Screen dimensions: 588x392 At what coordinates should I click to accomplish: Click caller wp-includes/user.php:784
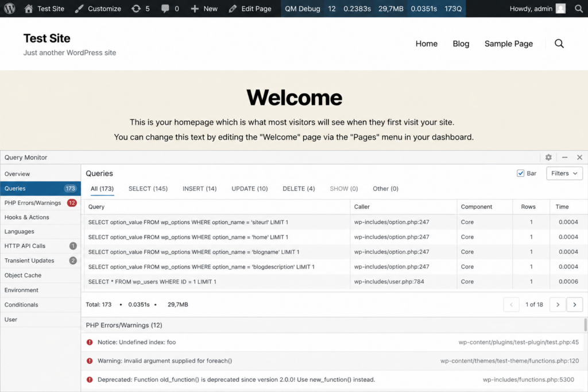389,281
